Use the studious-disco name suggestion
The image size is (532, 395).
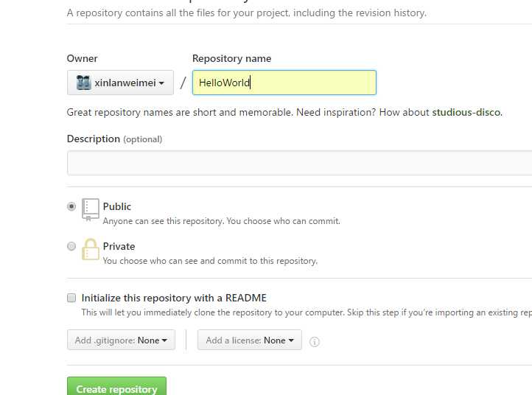click(466, 112)
